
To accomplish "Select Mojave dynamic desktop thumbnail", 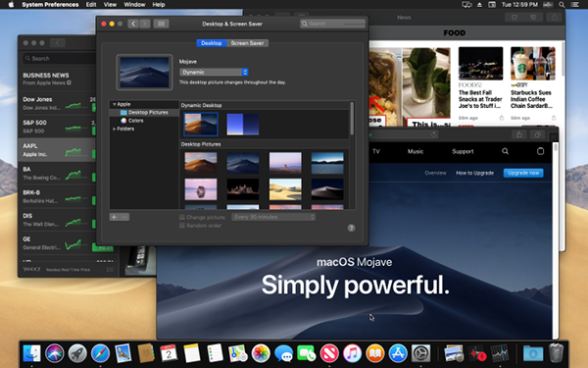I will click(x=201, y=125).
